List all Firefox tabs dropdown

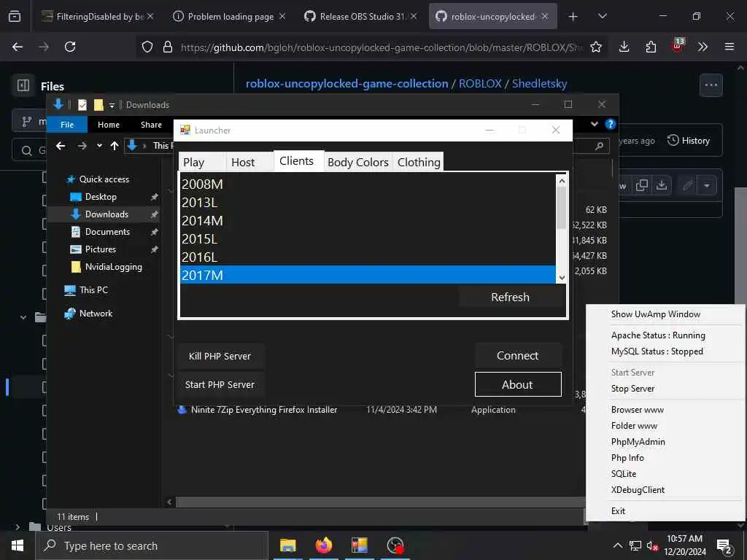coord(602,17)
